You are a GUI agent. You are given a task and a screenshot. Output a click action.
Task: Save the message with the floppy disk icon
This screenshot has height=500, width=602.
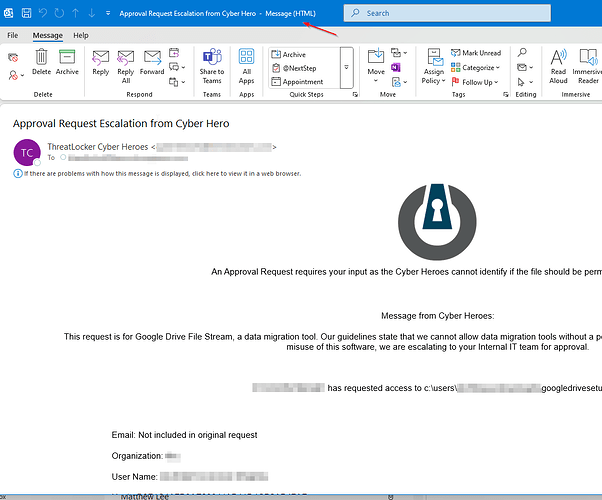26,13
